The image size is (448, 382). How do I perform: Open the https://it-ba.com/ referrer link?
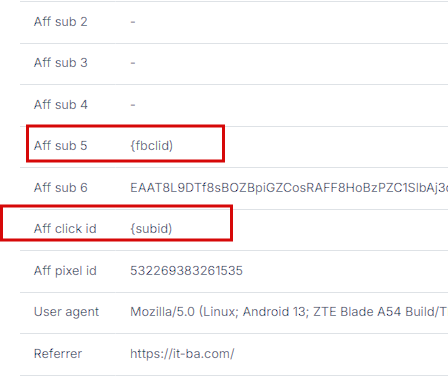point(182,354)
